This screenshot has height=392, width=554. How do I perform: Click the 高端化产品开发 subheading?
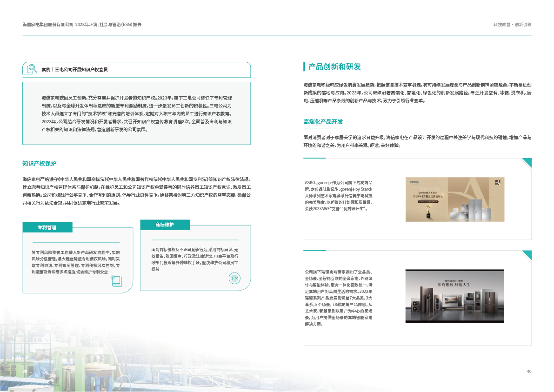pyautogui.click(x=323, y=122)
